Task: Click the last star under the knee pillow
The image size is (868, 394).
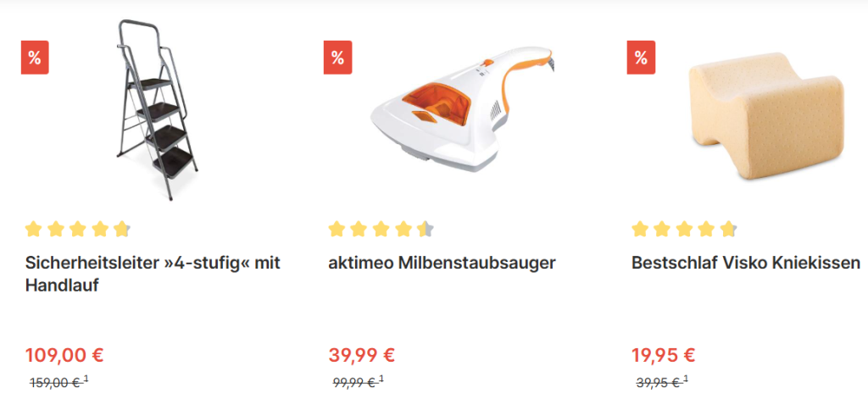Action: pyautogui.click(x=728, y=229)
